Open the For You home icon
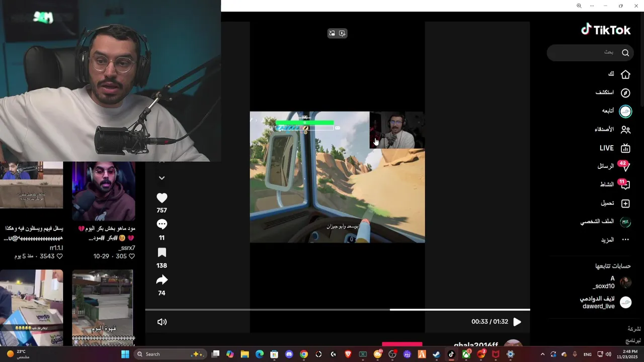The image size is (644, 362). (625, 74)
